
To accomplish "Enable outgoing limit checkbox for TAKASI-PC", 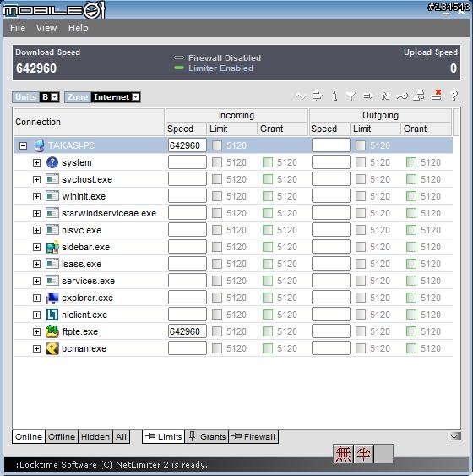I will coord(360,145).
